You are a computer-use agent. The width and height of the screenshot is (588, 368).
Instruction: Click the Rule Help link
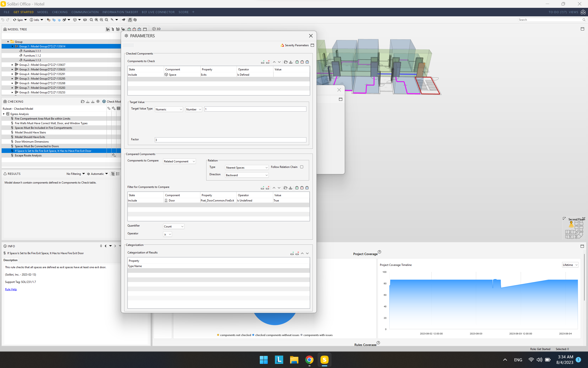(x=11, y=289)
